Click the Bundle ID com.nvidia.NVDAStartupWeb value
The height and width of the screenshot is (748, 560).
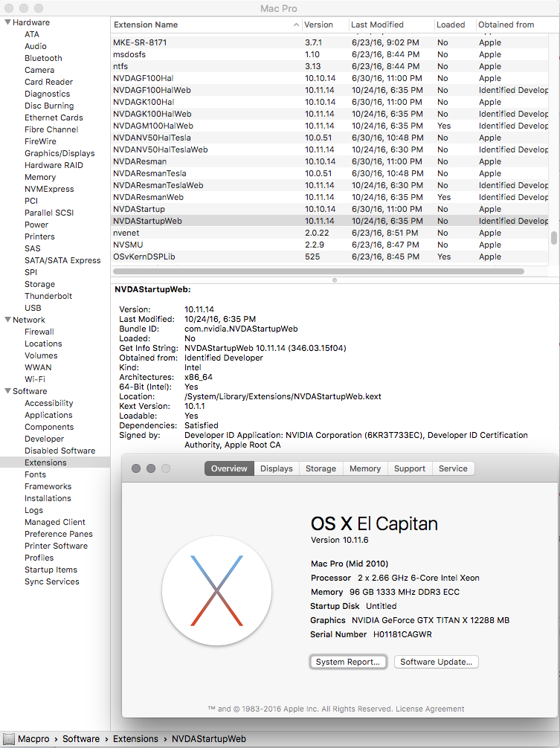coord(241,329)
